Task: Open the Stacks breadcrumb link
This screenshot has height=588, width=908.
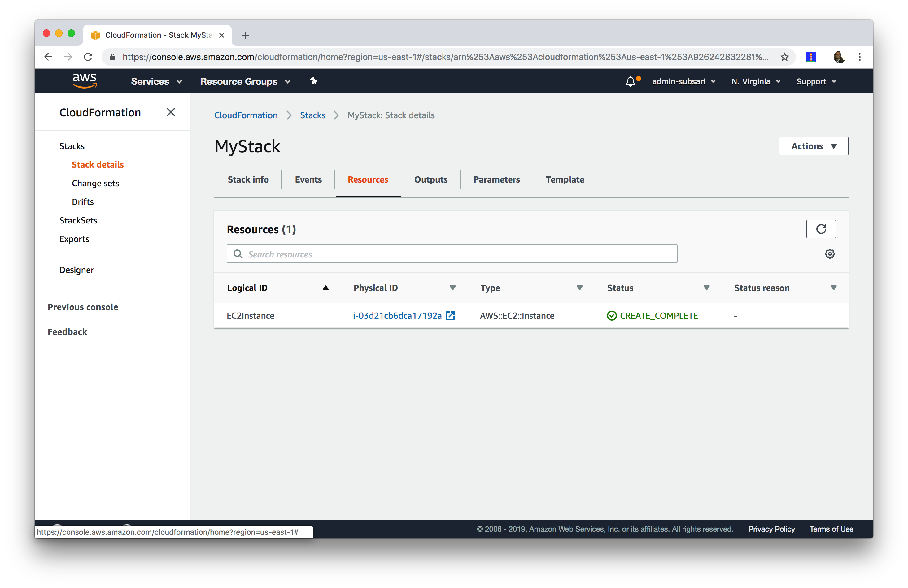Action: (312, 115)
